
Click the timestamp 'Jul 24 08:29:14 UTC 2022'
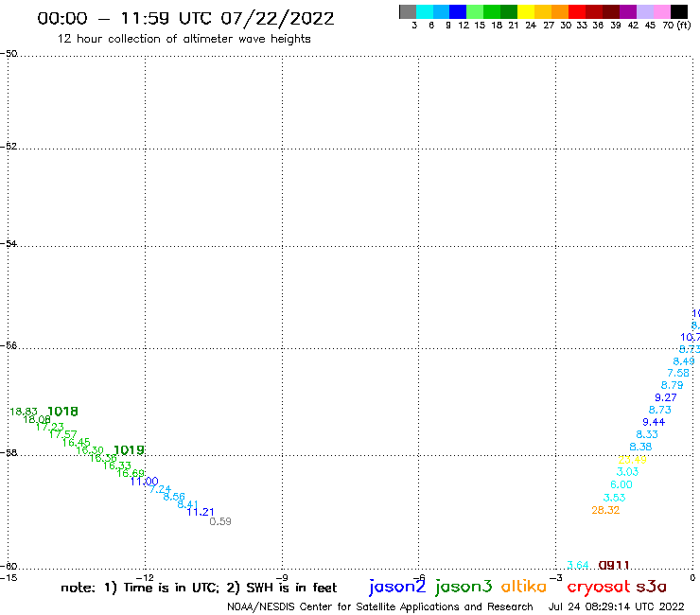point(616,607)
